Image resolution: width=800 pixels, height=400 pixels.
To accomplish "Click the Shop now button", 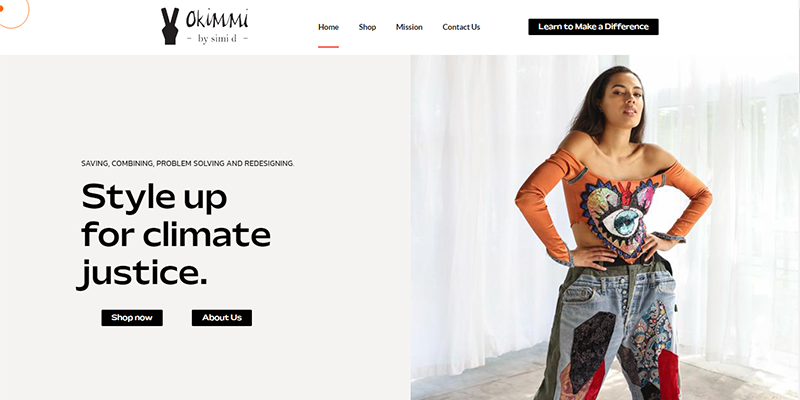I will pos(132,318).
